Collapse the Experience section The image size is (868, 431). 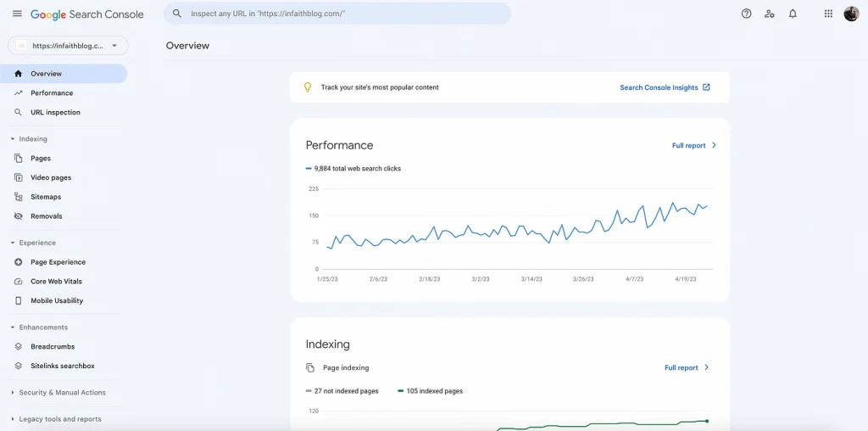point(13,243)
